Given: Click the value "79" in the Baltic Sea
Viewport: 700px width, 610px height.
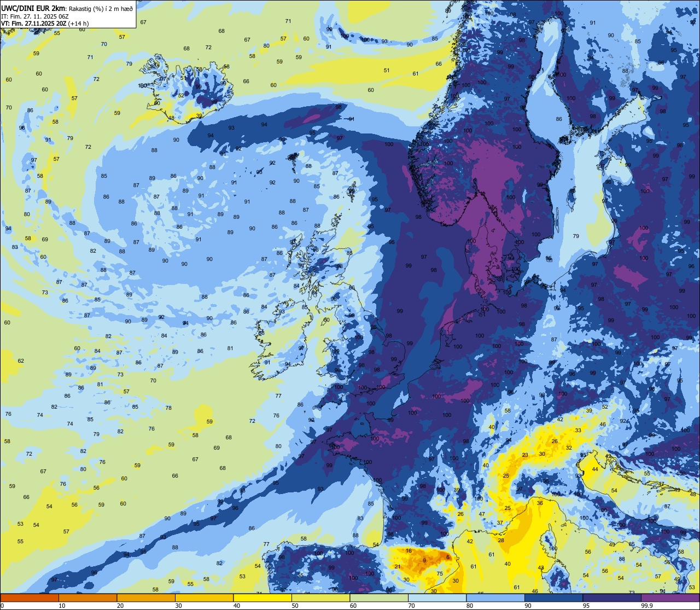Looking at the screenshot, I should [575, 236].
